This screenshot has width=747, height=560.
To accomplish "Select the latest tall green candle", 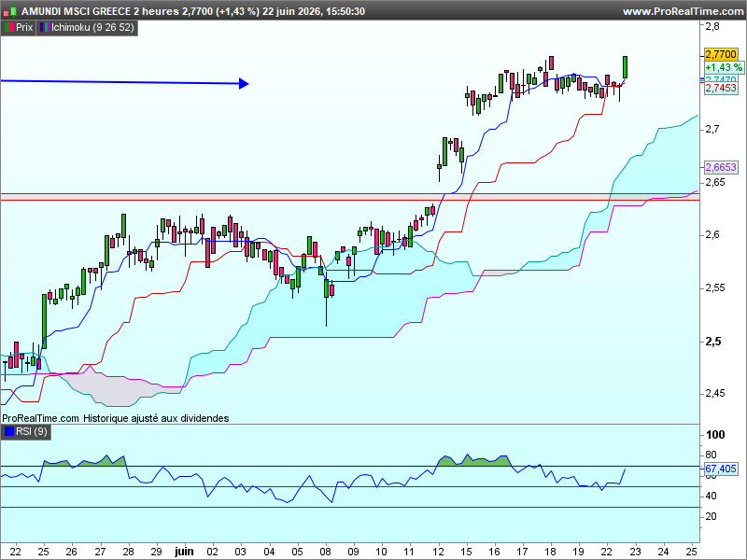I will coord(625,67).
